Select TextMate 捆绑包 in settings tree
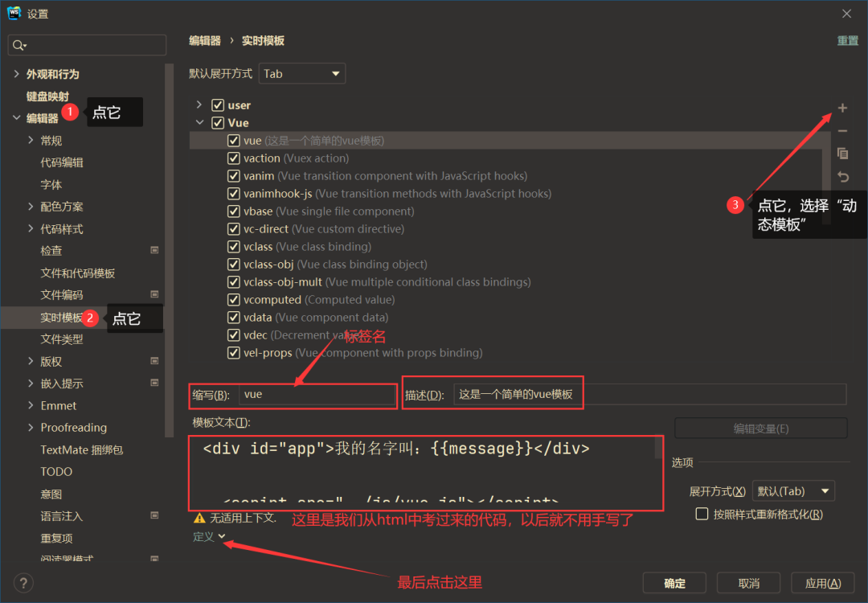 point(81,449)
